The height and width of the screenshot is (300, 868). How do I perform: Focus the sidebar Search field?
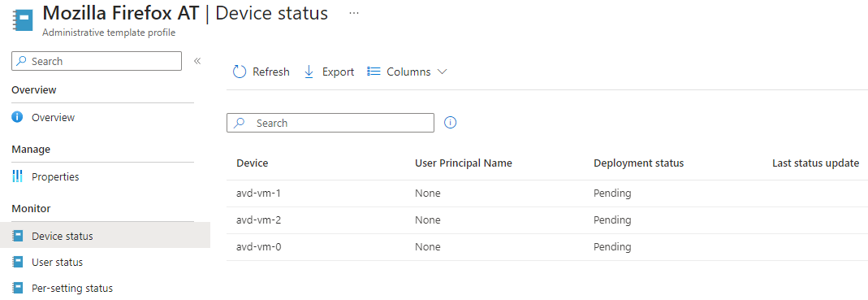(97, 61)
